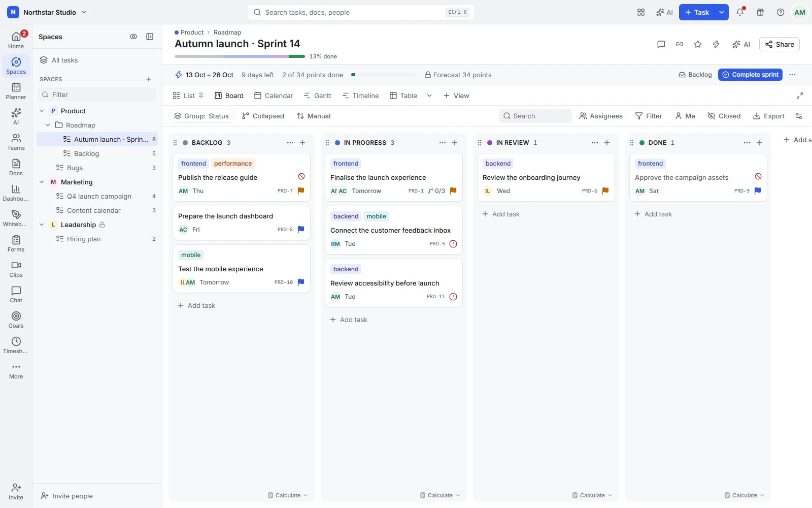Switch to the Timeline view tab
The width and height of the screenshot is (812, 508).
pyautogui.click(x=360, y=96)
